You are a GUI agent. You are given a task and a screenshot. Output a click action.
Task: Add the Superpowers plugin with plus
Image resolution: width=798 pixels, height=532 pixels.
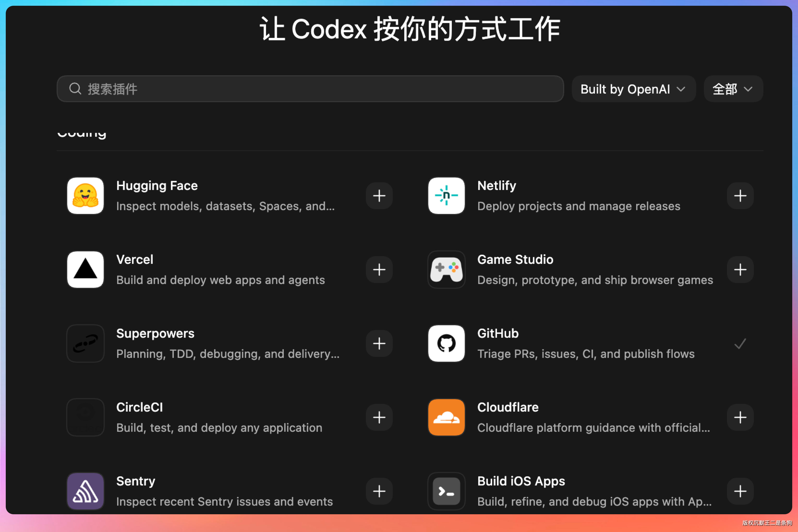click(379, 344)
